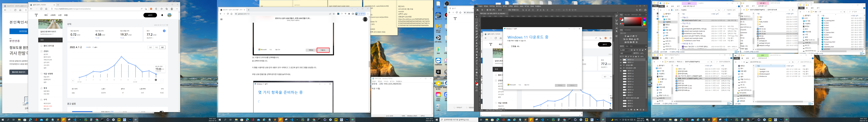This screenshot has width=868, height=122.
Task: Toggle the 자동 선택 checkbox
Action: (x=488, y=10)
